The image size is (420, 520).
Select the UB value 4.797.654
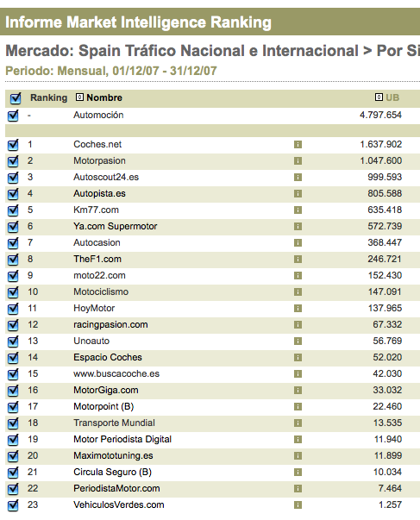point(380,115)
